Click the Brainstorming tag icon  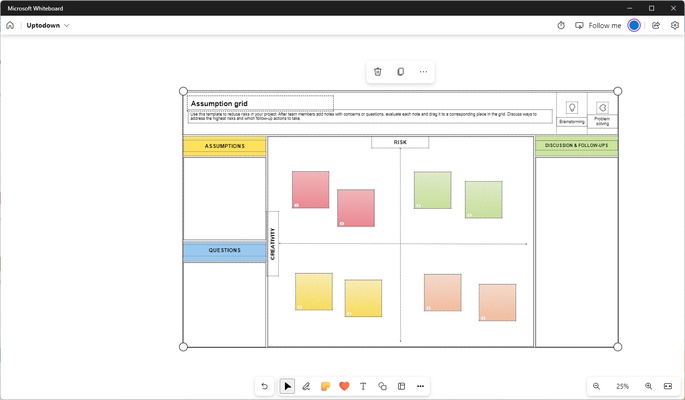(x=572, y=107)
